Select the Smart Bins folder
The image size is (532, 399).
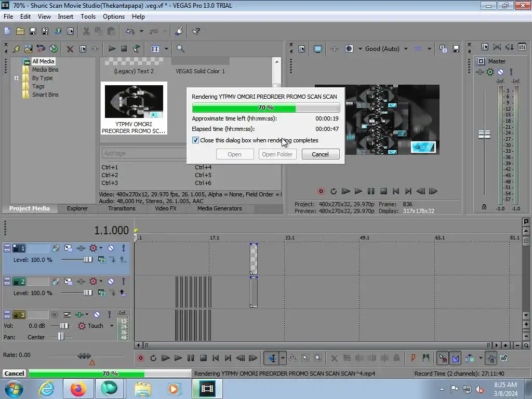tap(45, 95)
